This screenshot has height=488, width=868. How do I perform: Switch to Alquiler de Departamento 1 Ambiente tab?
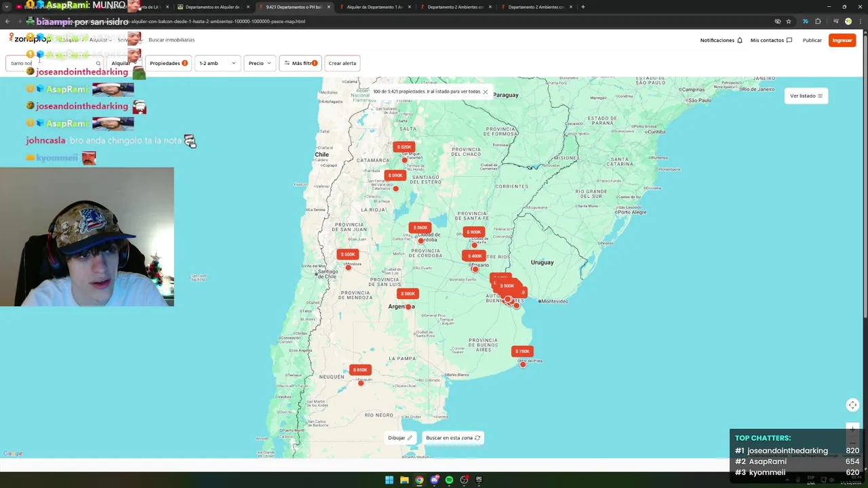[374, 7]
